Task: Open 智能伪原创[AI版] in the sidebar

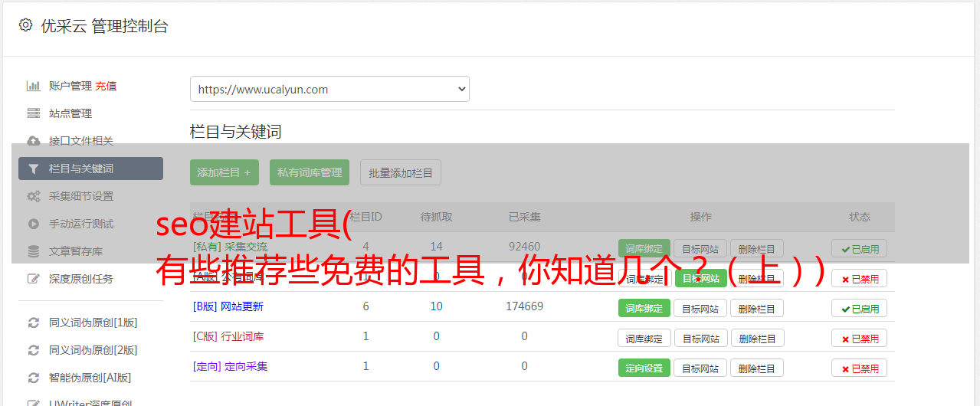Action: coord(90,378)
